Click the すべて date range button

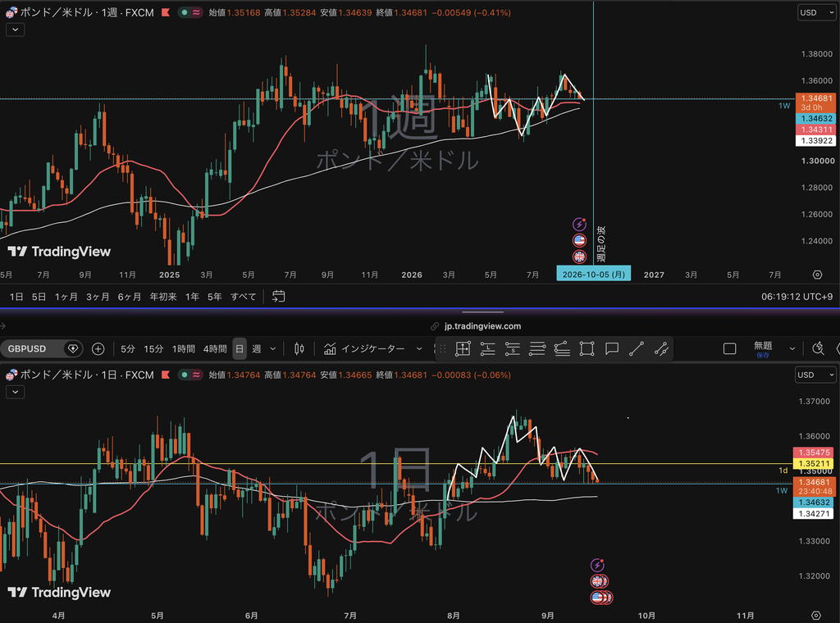coord(243,297)
